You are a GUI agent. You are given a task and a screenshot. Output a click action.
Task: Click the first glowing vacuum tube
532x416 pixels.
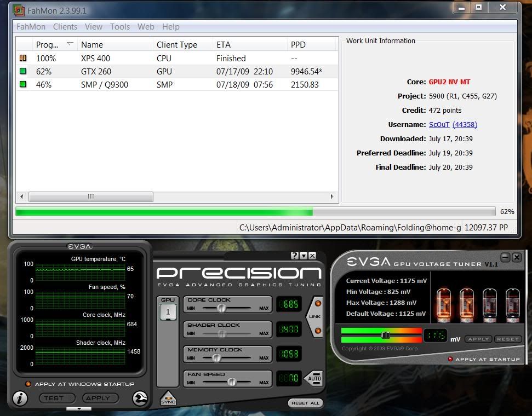pos(444,305)
